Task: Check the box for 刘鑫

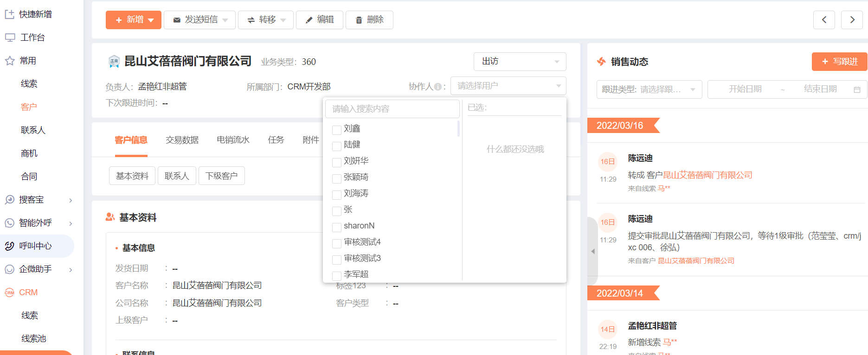Action: 337,130
